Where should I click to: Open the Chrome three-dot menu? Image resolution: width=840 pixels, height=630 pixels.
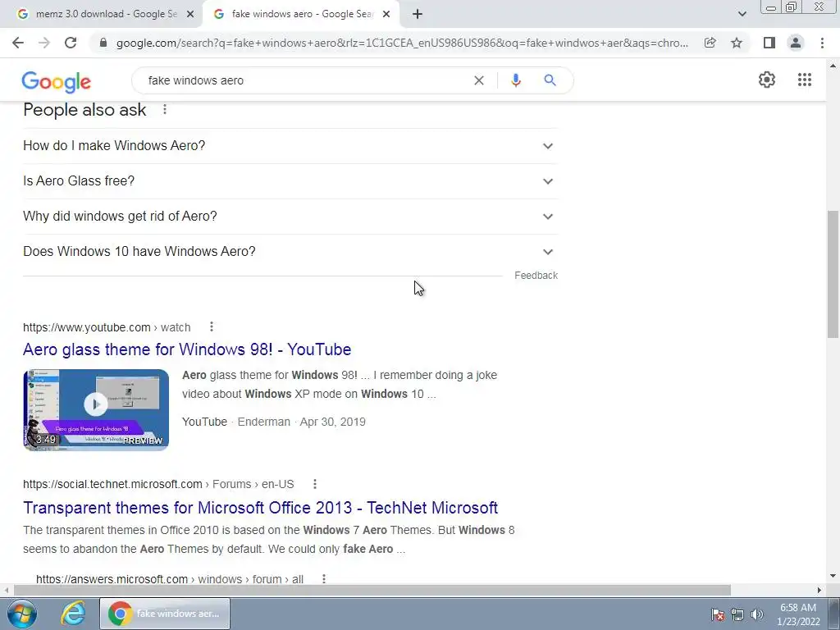coord(822,43)
